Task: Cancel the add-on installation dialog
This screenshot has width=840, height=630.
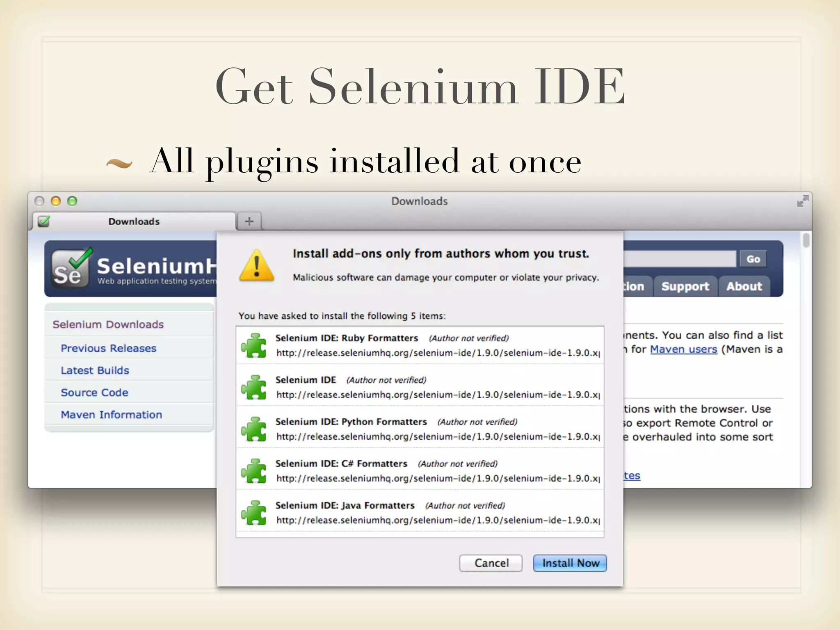Action: [x=491, y=563]
